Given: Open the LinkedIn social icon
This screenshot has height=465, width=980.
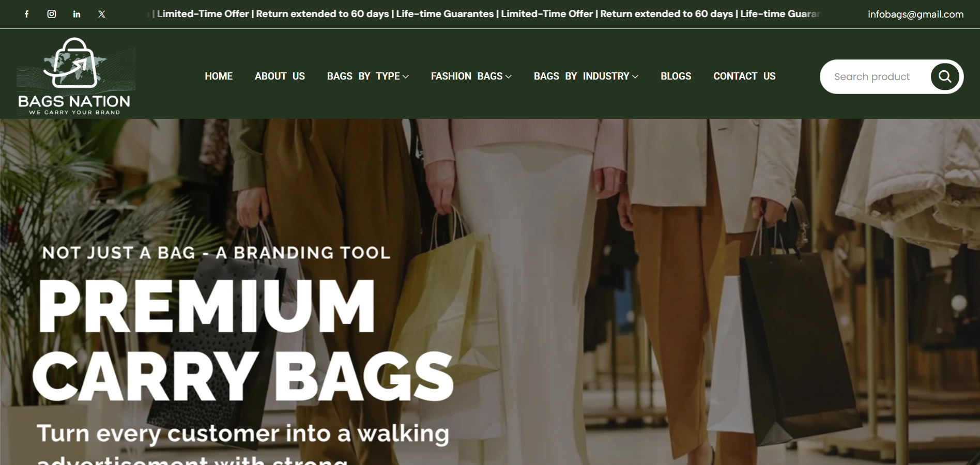Looking at the screenshot, I should 76,14.
